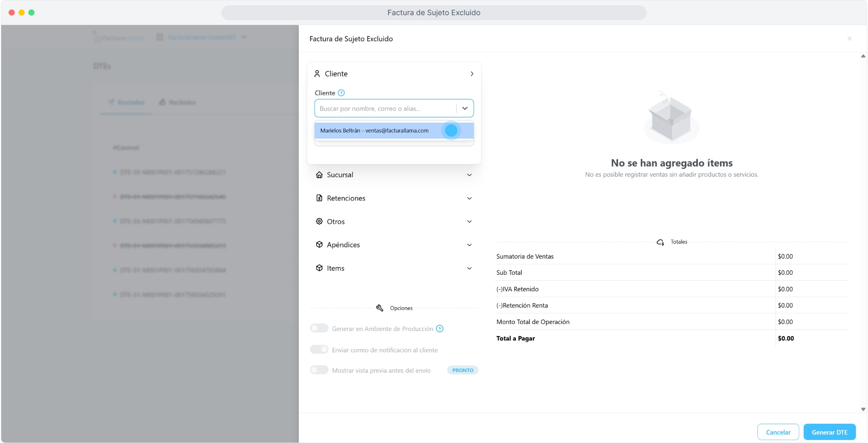Open the Cliente search dropdown arrow
868x443 pixels.
465,109
